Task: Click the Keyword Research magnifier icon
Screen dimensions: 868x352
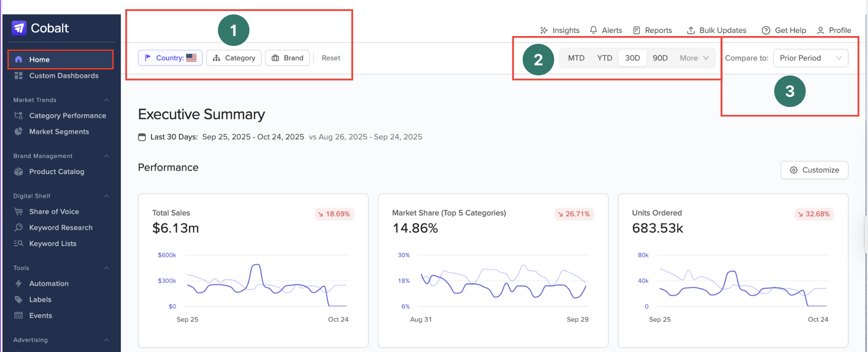Action: tap(18, 228)
